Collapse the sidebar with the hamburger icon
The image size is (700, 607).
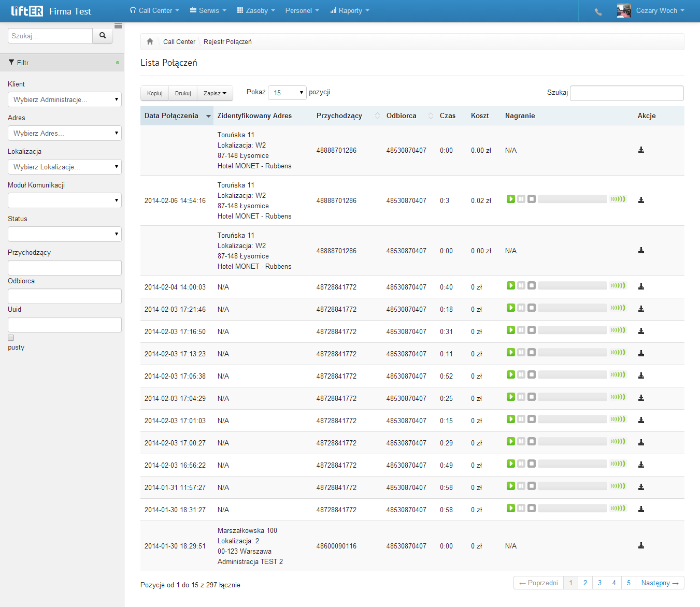[118, 26]
